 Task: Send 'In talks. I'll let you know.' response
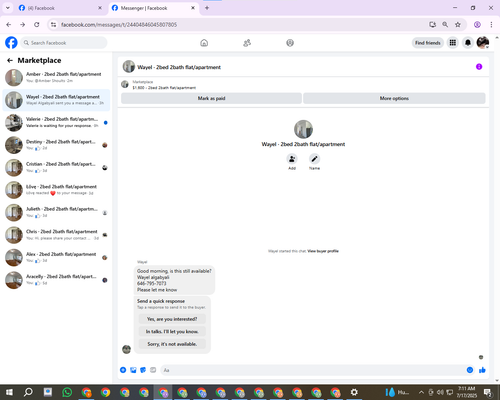click(x=172, y=331)
